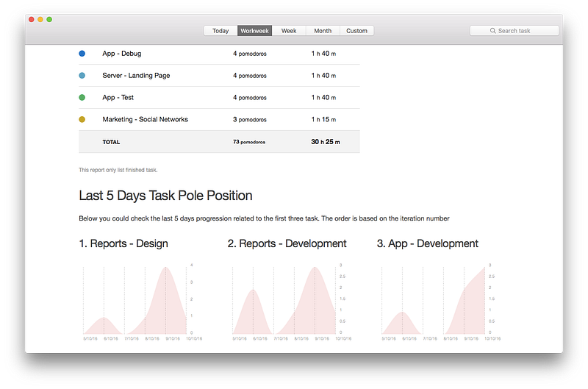Click the 1. Reports - Design chart title
The height and width of the screenshot is (389, 588).
tap(123, 243)
